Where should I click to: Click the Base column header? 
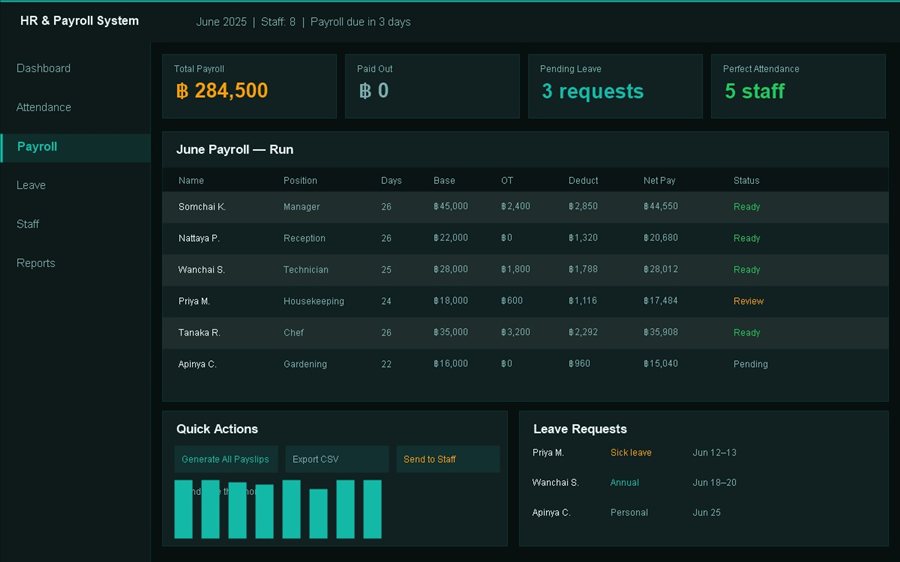click(444, 181)
